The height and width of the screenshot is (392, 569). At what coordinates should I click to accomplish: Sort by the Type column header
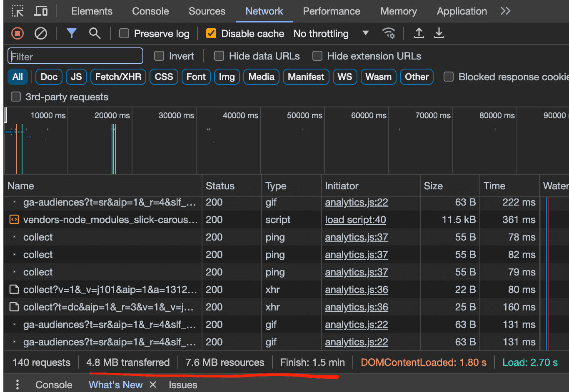[x=292, y=186]
